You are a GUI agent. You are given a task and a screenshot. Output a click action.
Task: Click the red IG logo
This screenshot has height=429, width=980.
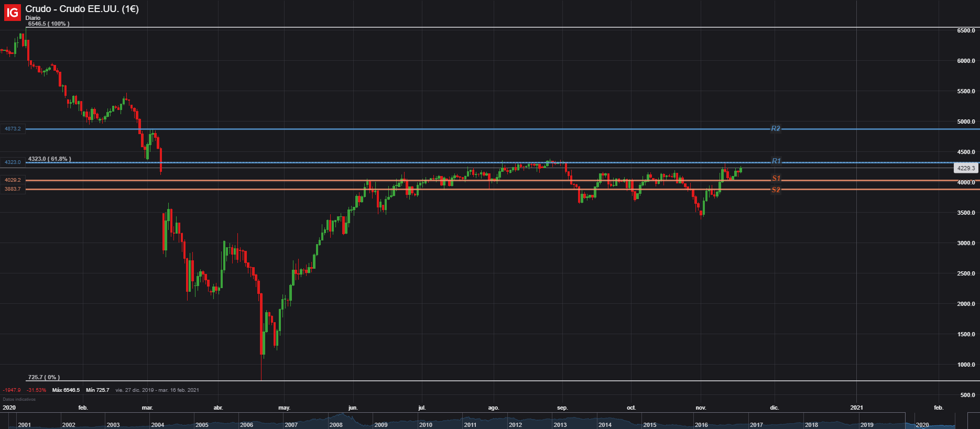(13, 12)
